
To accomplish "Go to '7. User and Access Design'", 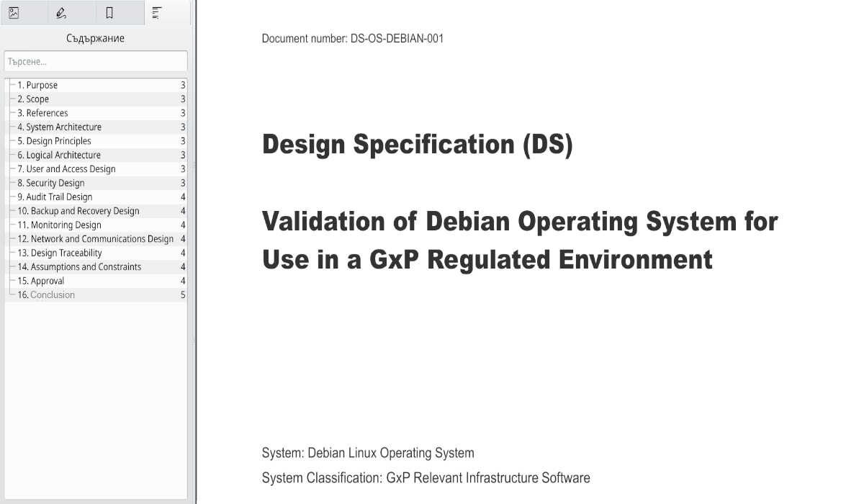I will [96, 169].
